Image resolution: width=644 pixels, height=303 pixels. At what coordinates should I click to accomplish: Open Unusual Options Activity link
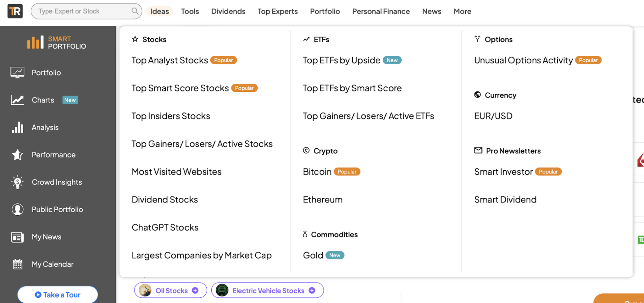tap(523, 60)
